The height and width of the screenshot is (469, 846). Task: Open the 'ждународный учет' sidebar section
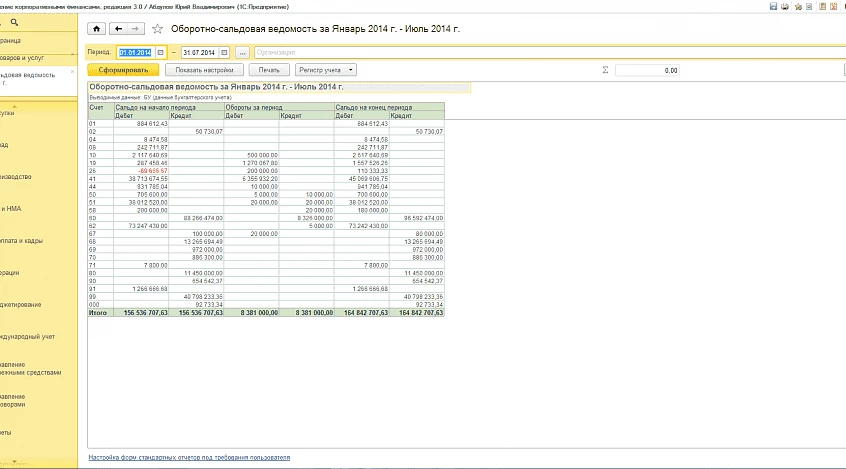coord(28,336)
